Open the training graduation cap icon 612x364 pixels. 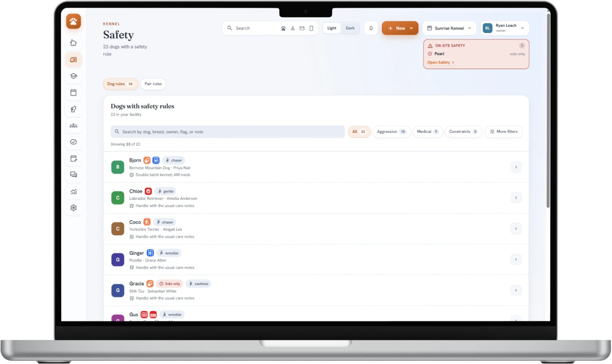pos(73,76)
